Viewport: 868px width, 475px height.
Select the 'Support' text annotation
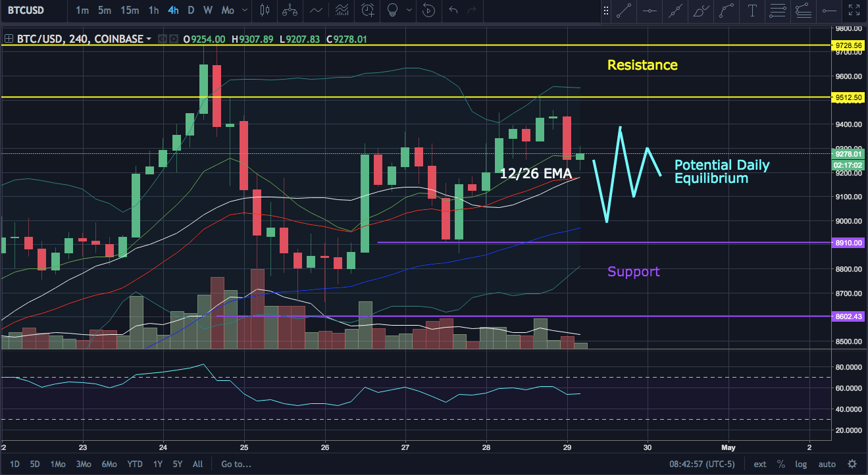click(633, 272)
